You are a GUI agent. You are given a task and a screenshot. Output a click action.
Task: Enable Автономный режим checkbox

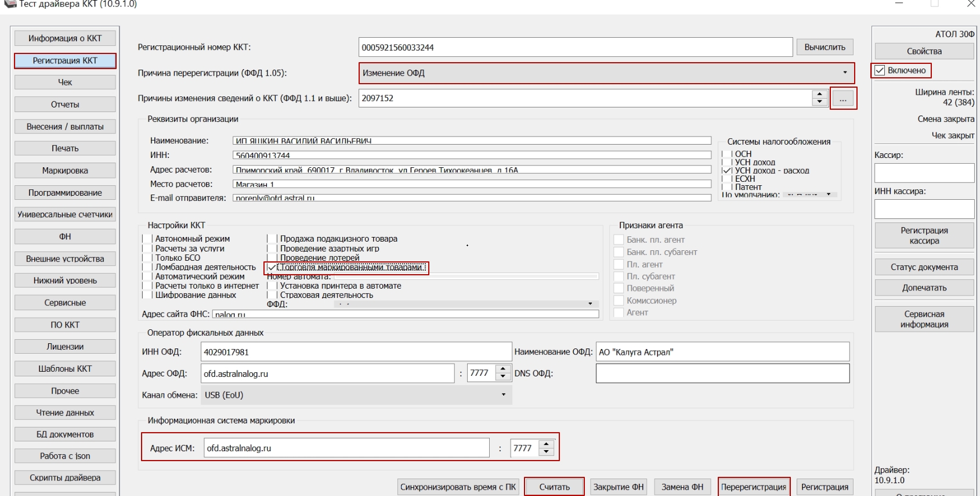[x=147, y=239]
